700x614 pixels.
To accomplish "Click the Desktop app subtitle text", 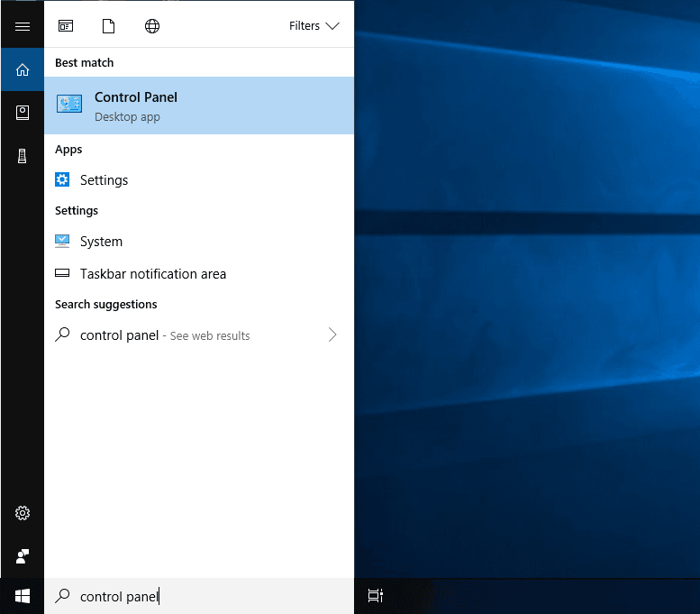I will tap(127, 117).
